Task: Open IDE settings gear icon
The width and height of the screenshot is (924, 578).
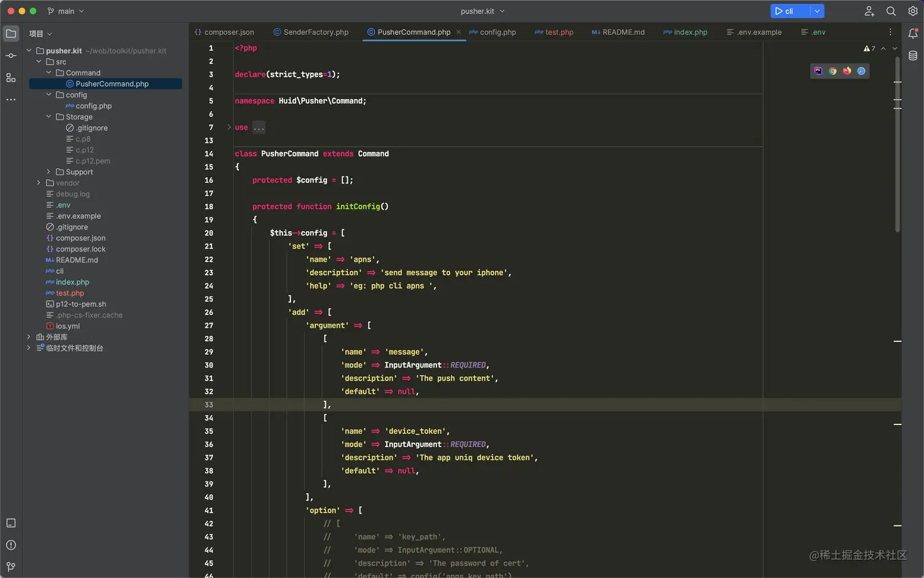Action: (x=913, y=11)
